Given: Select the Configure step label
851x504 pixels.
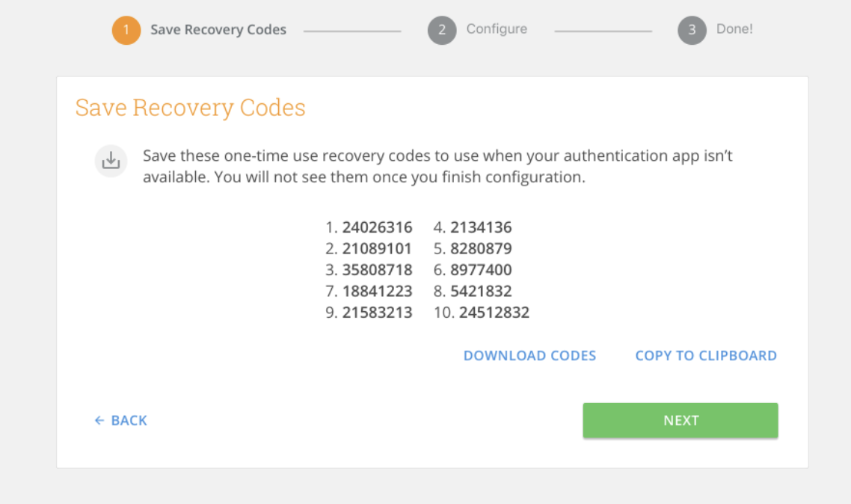Looking at the screenshot, I should point(497,29).
